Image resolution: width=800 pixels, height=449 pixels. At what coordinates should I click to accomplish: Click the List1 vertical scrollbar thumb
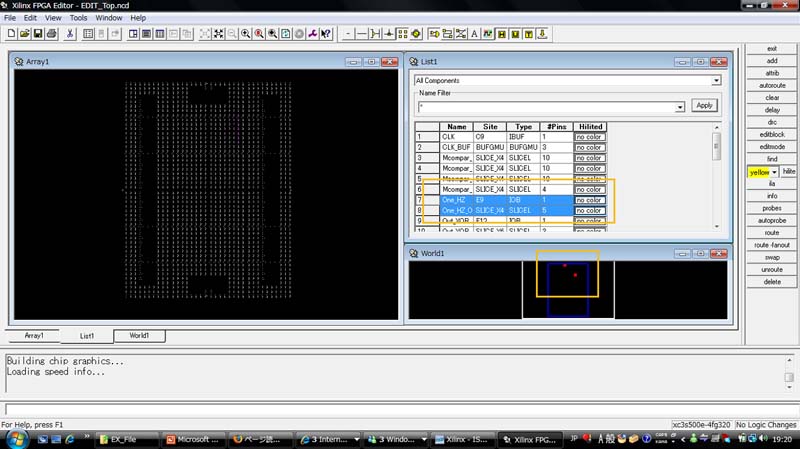pos(716,146)
